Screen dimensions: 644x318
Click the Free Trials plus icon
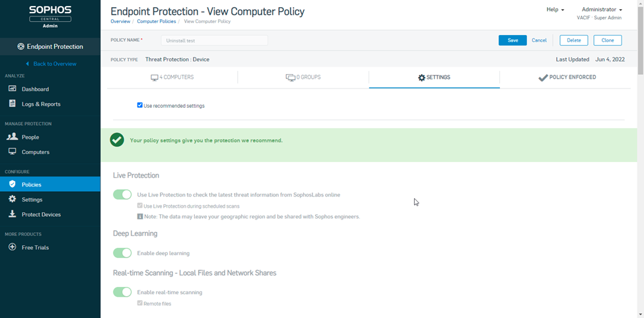(x=13, y=247)
